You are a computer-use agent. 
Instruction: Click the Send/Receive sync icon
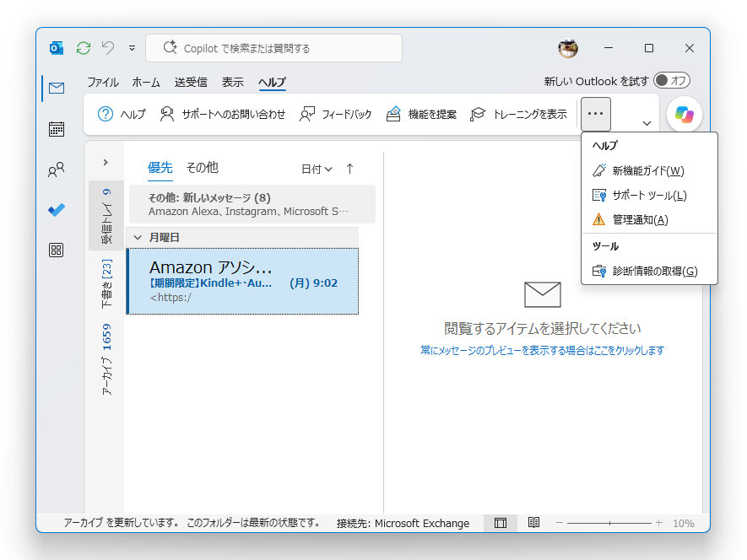click(x=84, y=48)
